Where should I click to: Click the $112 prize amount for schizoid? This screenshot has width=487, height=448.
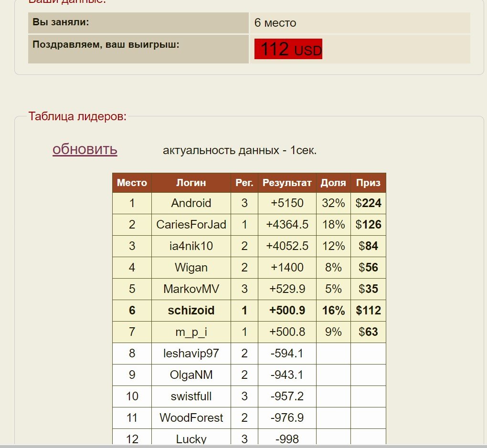(x=368, y=311)
